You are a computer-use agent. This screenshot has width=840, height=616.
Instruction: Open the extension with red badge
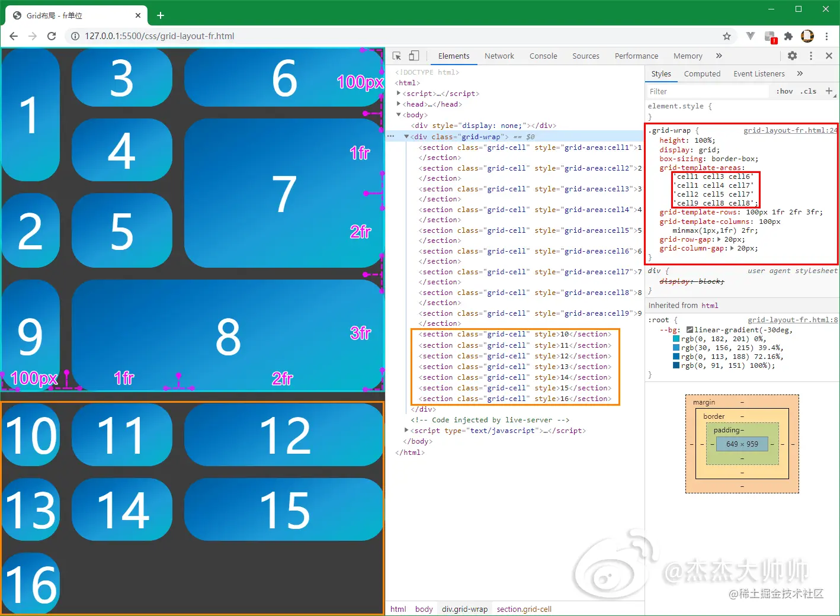[x=770, y=37]
